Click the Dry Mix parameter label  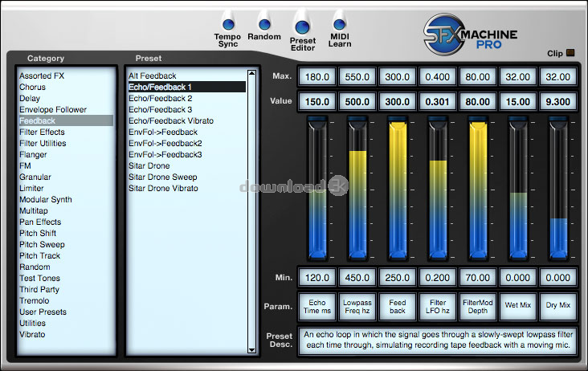click(558, 307)
